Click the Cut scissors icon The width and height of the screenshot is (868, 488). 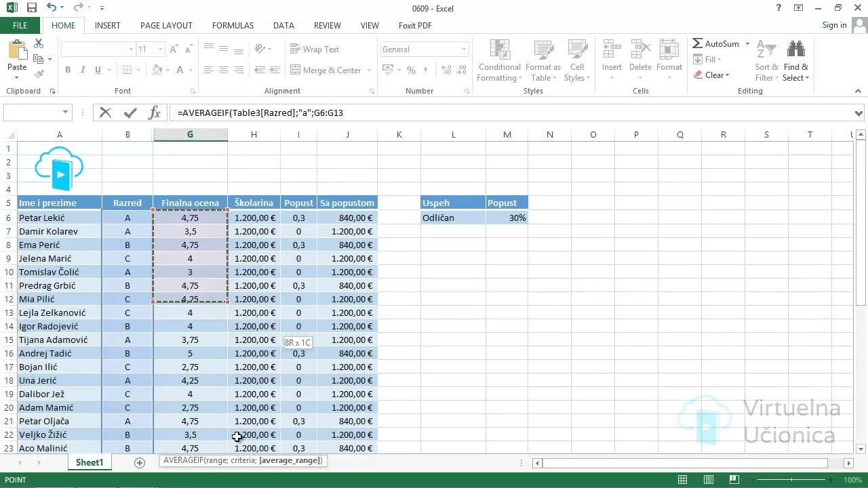[x=39, y=43]
